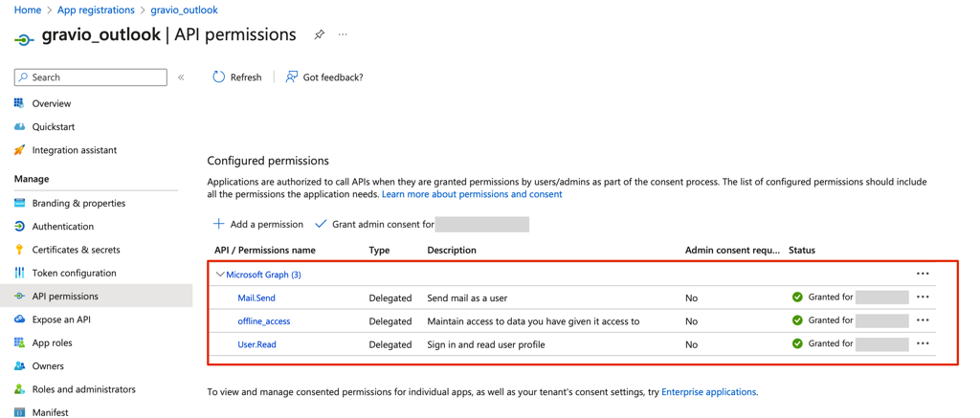Select API permissions in sidebar

65,297
